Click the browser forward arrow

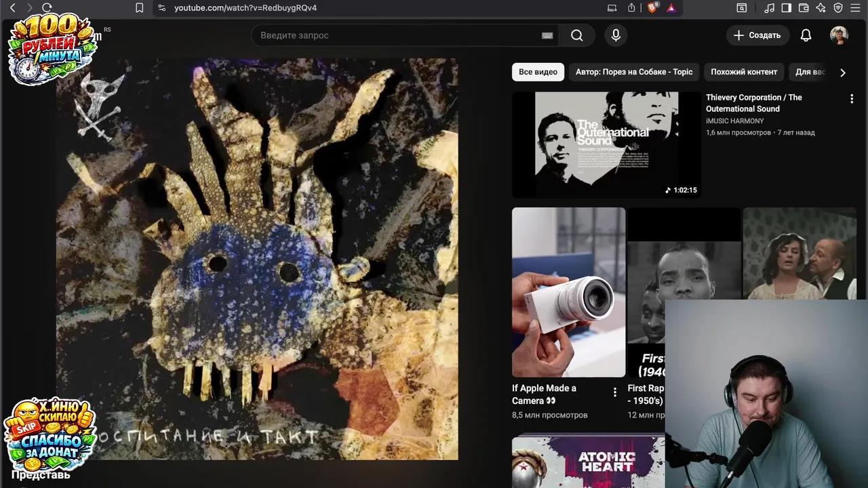tap(29, 8)
